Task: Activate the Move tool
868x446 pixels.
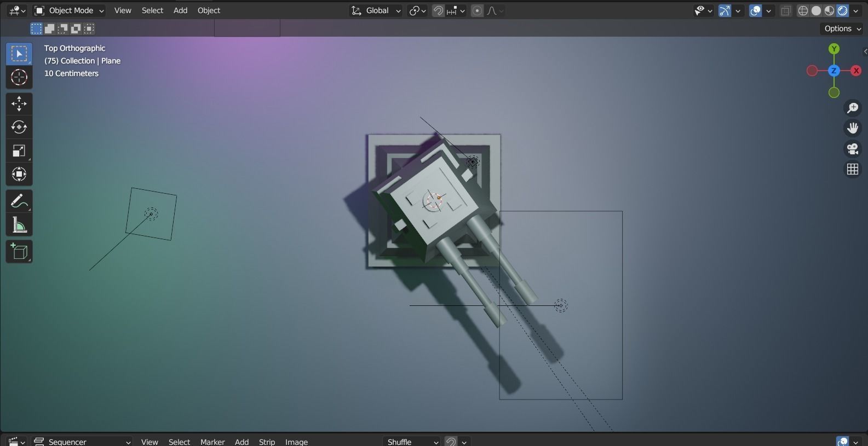Action: pos(19,103)
